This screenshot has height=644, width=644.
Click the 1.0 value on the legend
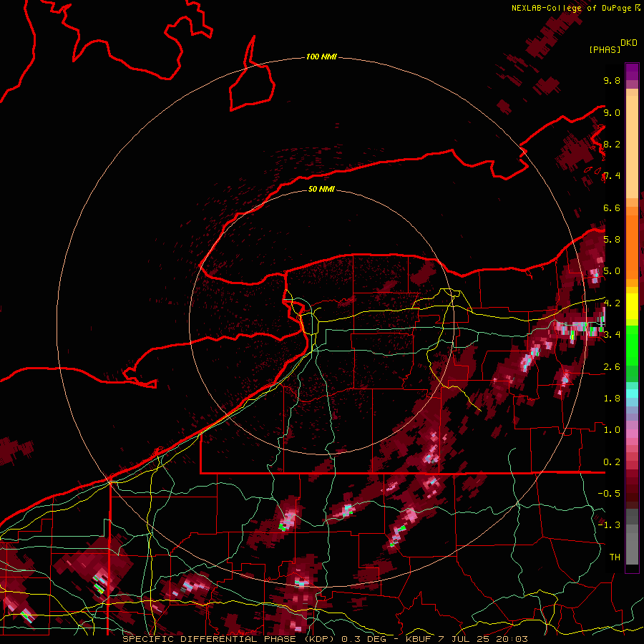coord(612,430)
